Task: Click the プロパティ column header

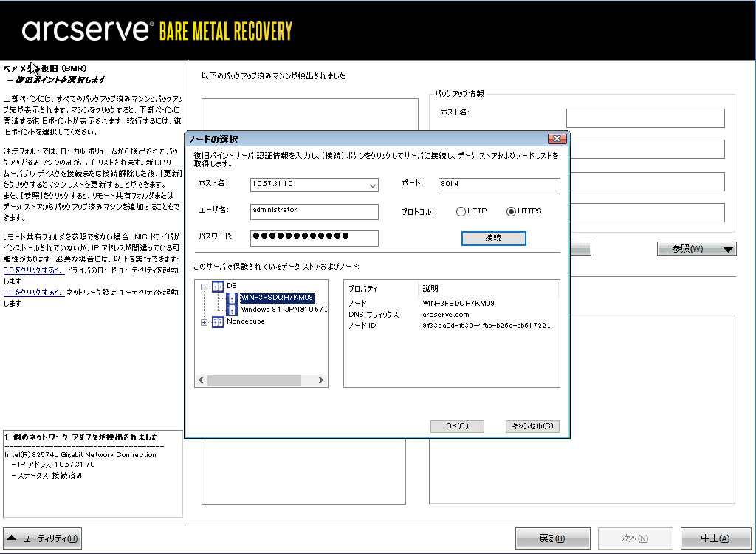Action: tap(363, 289)
